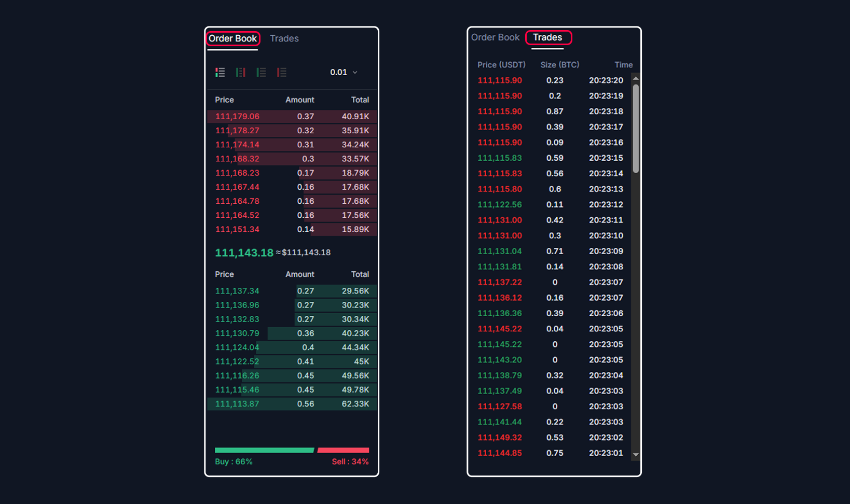The width and height of the screenshot is (850, 504).
Task: Select the combined buy/sell order book view icon
Action: (220, 72)
